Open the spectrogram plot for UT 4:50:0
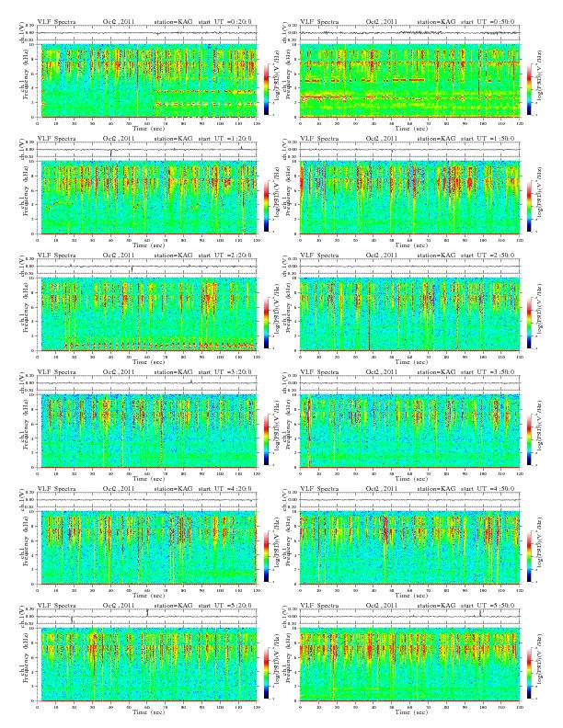The height and width of the screenshot is (728, 563). pyautogui.click(x=409, y=548)
